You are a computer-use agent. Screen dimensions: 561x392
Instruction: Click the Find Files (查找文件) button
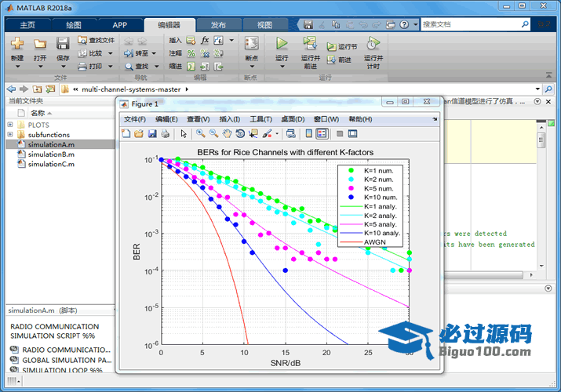pos(97,40)
